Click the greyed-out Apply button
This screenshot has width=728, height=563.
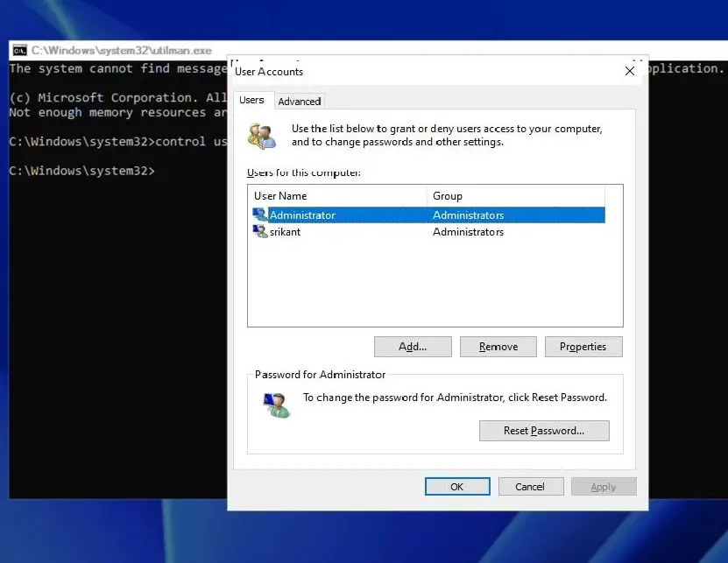(604, 487)
